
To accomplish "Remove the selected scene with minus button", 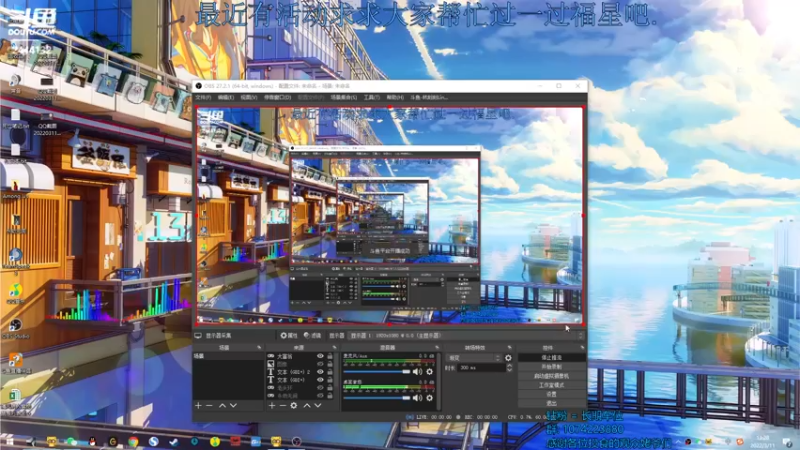I will (x=209, y=406).
